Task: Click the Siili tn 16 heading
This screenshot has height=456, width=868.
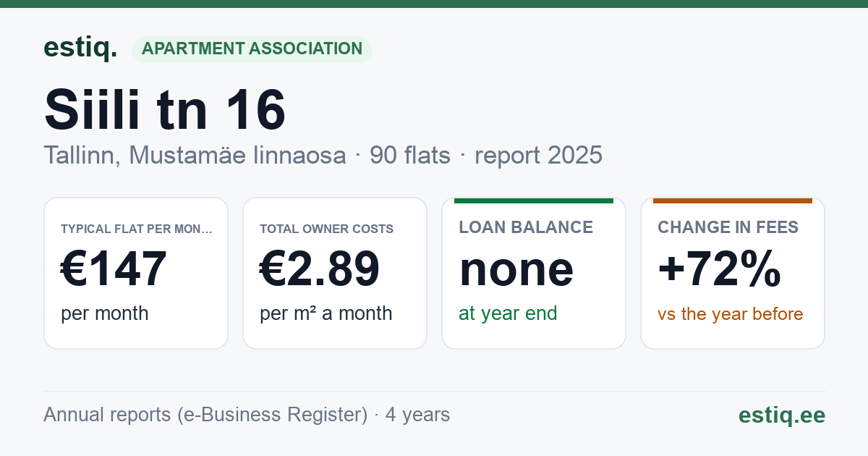Action: [x=165, y=109]
